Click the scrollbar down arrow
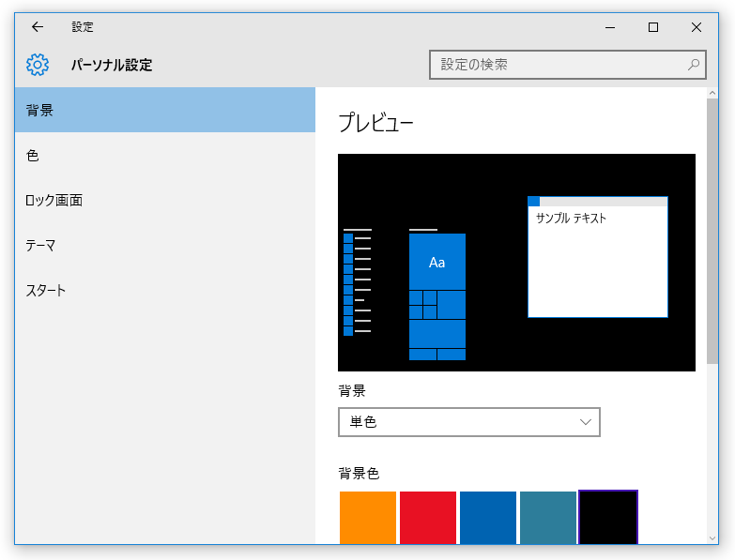This screenshot has width=735, height=560. pos(712,538)
